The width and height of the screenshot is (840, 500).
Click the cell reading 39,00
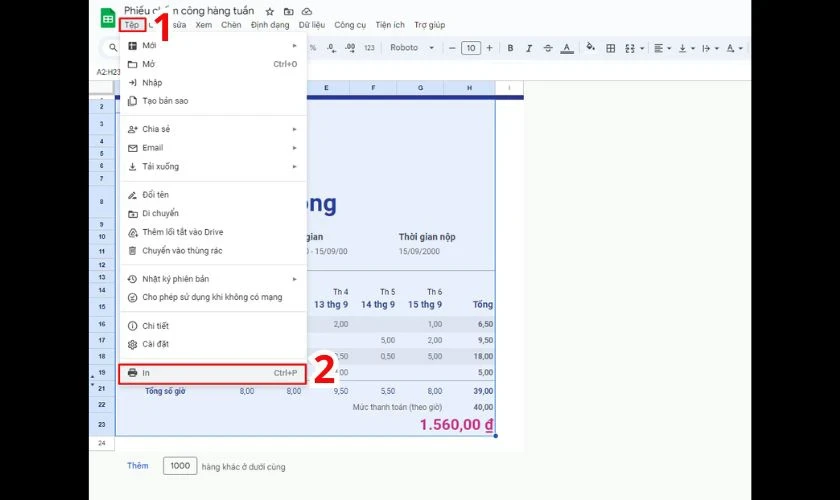pyautogui.click(x=483, y=391)
